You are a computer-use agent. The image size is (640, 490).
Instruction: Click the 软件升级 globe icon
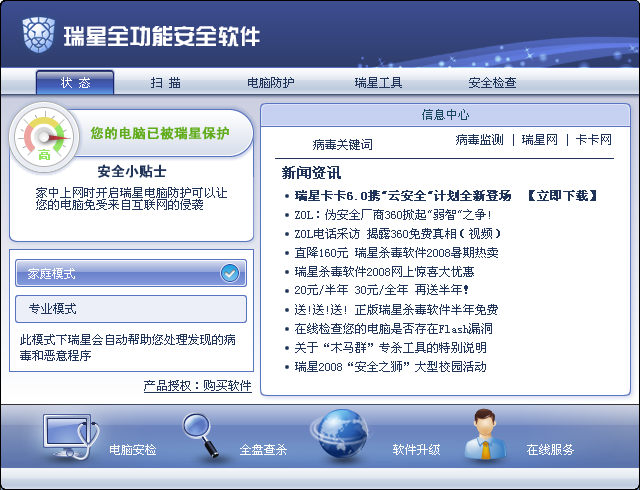pos(340,434)
